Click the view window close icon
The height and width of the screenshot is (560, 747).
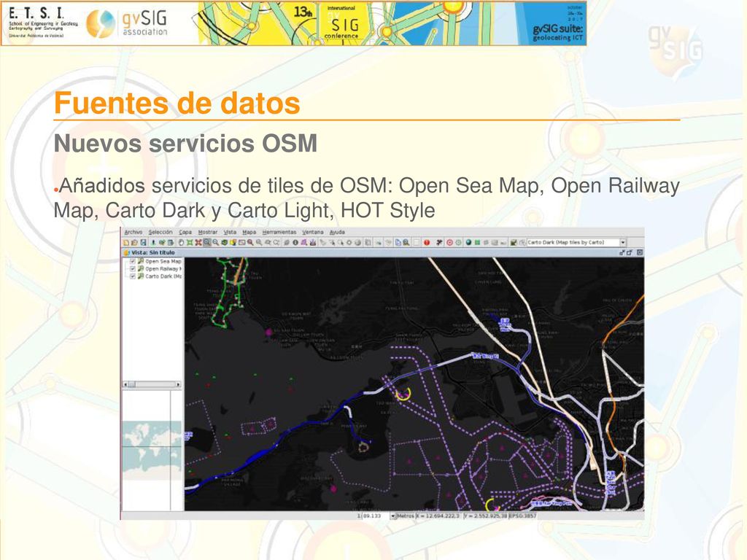[x=640, y=252]
